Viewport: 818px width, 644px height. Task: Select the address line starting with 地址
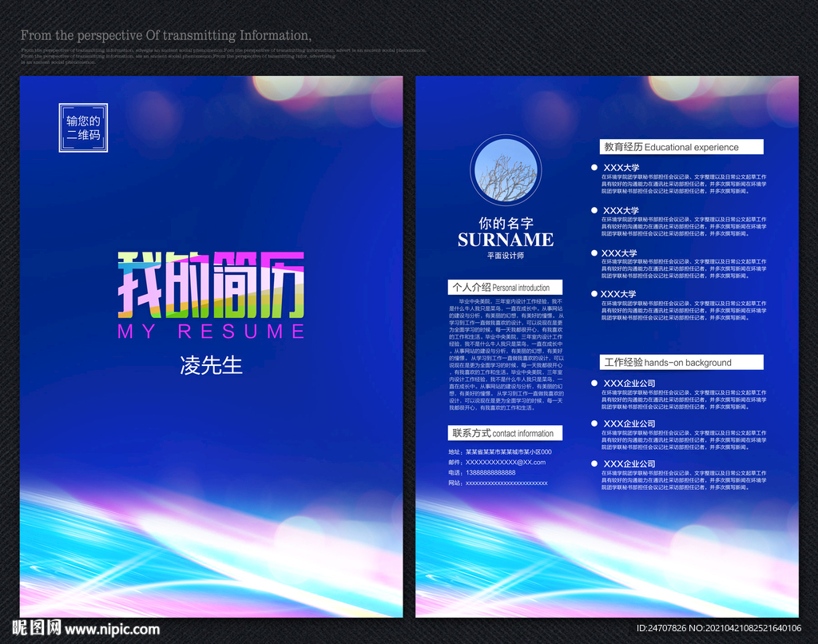tap(500, 452)
